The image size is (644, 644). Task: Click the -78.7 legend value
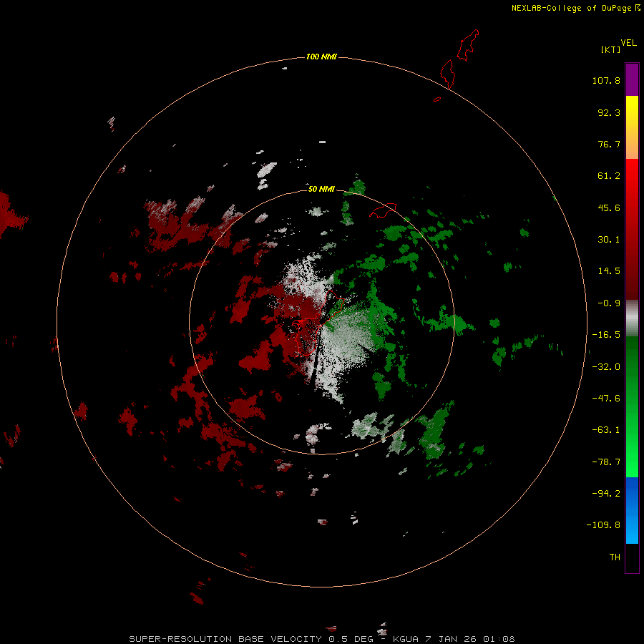[606, 462]
